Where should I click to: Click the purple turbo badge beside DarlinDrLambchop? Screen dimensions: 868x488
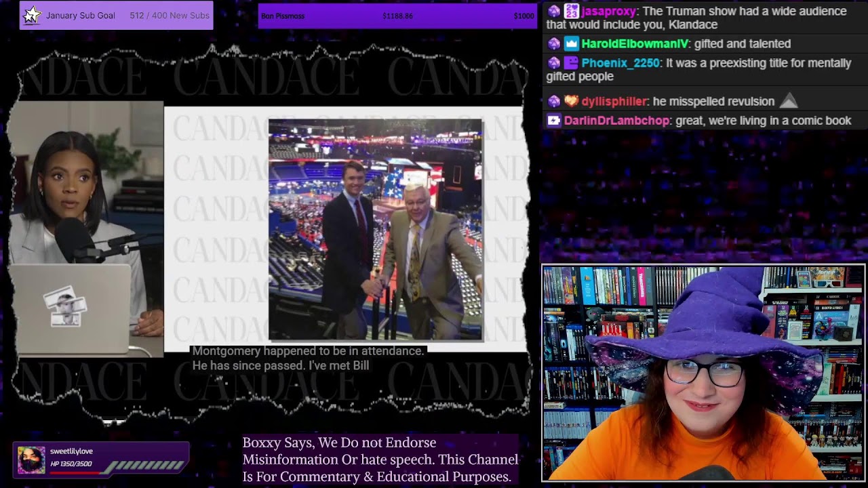point(554,121)
